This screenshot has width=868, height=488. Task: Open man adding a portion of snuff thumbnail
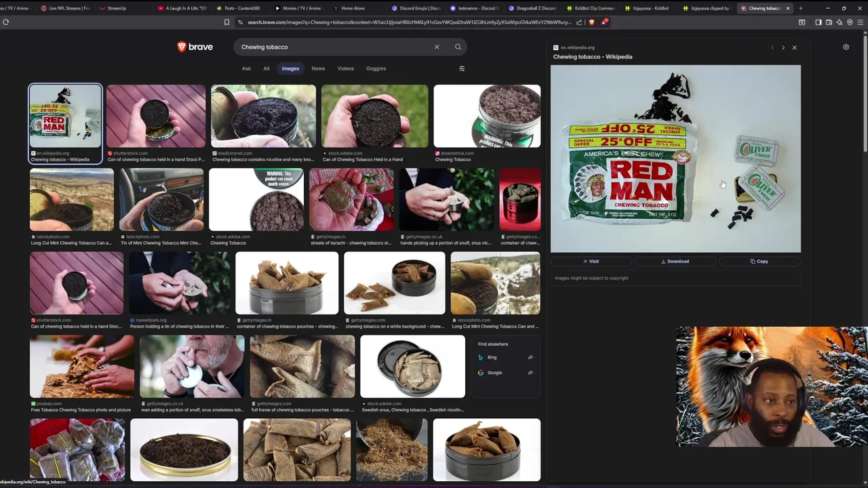point(192,367)
